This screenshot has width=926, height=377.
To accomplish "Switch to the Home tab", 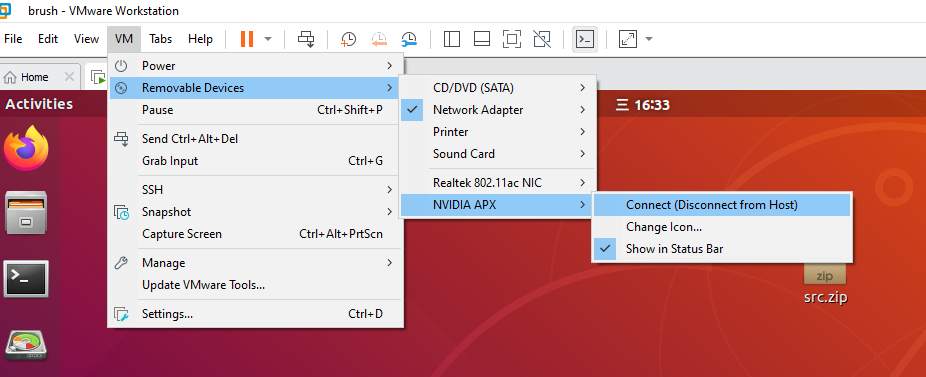I will pyautogui.click(x=34, y=77).
